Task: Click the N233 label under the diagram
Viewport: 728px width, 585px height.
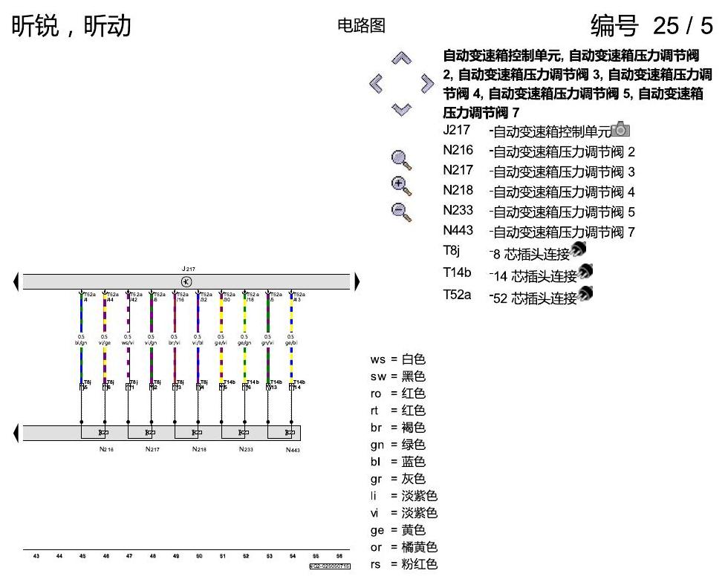Action: pyautogui.click(x=246, y=449)
